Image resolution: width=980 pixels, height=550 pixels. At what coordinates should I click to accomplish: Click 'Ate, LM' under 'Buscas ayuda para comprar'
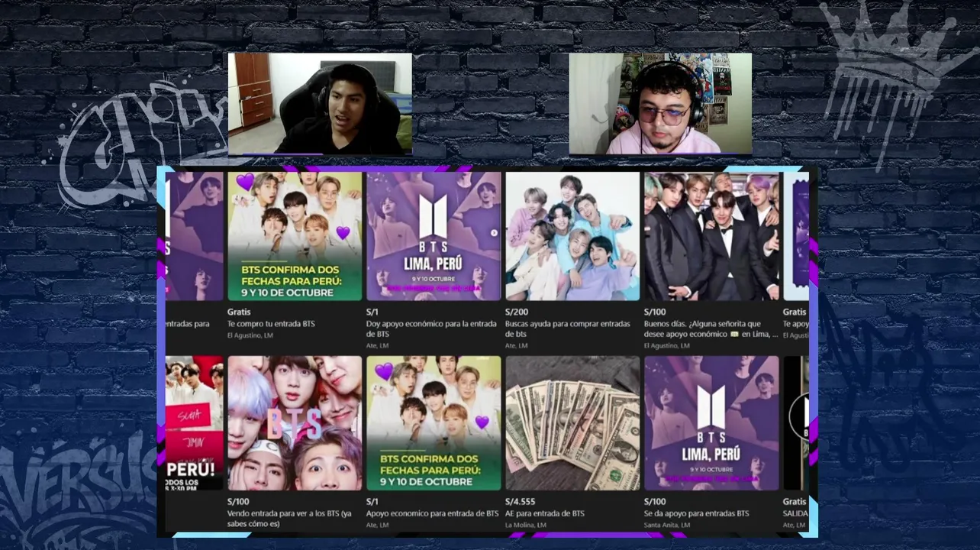point(517,346)
